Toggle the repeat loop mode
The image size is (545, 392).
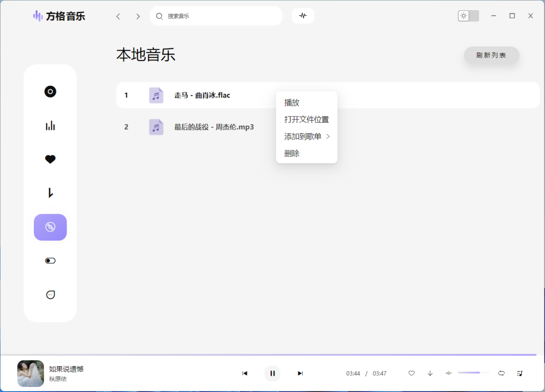[x=501, y=373]
